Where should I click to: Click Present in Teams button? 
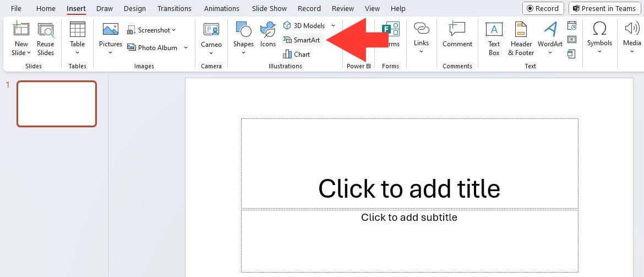pos(604,8)
